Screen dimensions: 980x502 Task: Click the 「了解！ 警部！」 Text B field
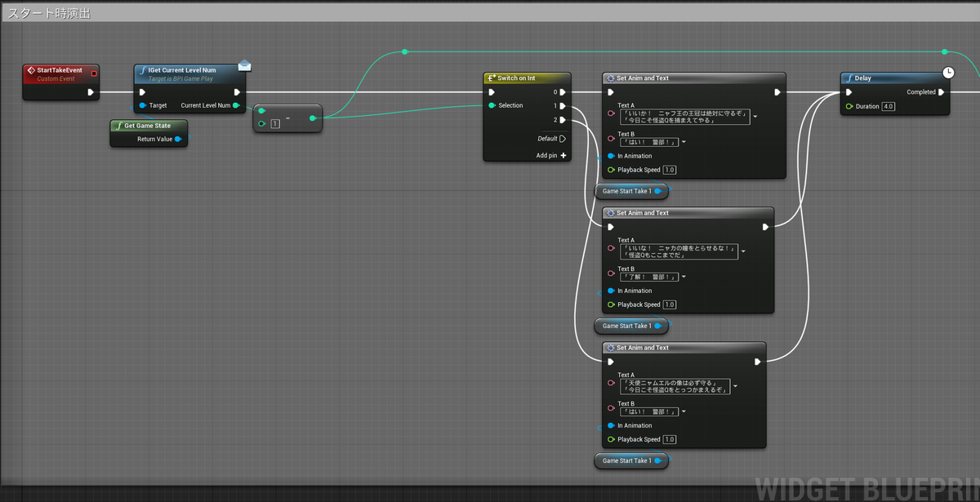pos(648,277)
